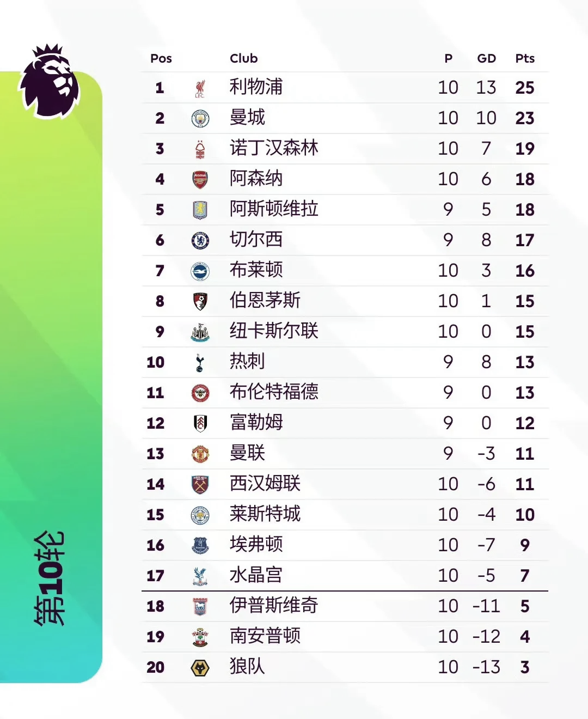This screenshot has width=588, height=719.
Task: Select the team name 利物浦
Action: pos(256,87)
